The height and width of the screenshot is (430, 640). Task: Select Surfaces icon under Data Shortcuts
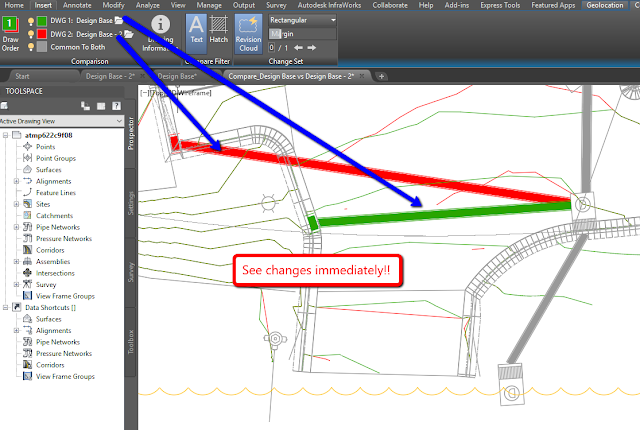pyautogui.click(x=27, y=319)
